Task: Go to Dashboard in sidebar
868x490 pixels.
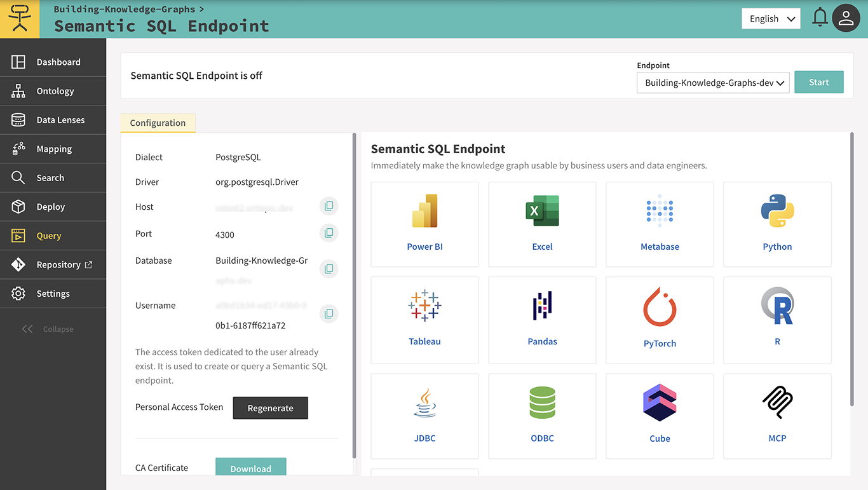Action: (53, 62)
